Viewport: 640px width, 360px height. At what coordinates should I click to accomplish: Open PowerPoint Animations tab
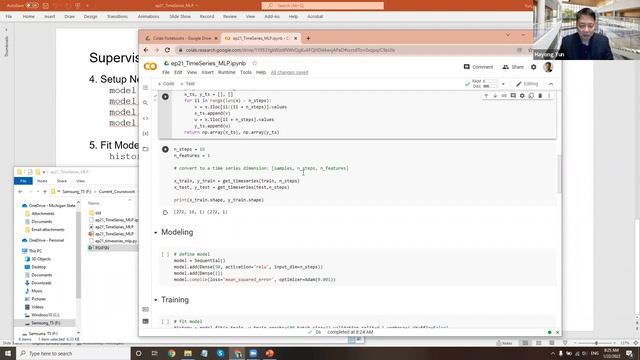tap(148, 16)
